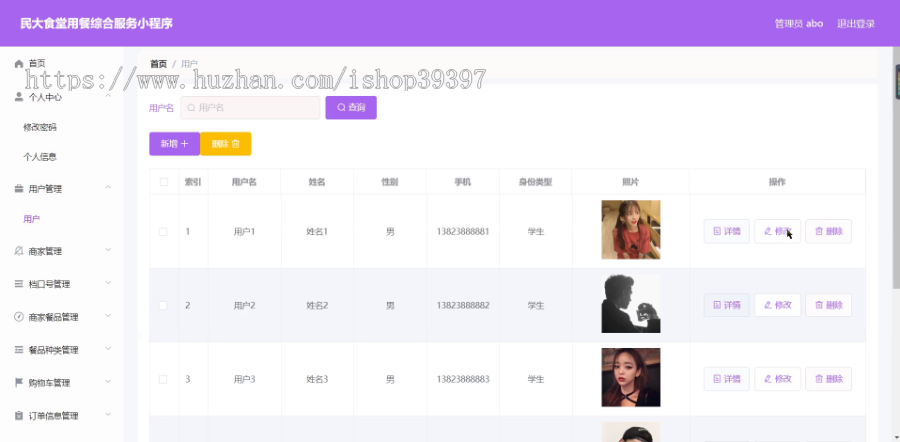Screen dimensions: 900x442
Task: Check the checkbox for row 用户3
Action: [x=163, y=379]
